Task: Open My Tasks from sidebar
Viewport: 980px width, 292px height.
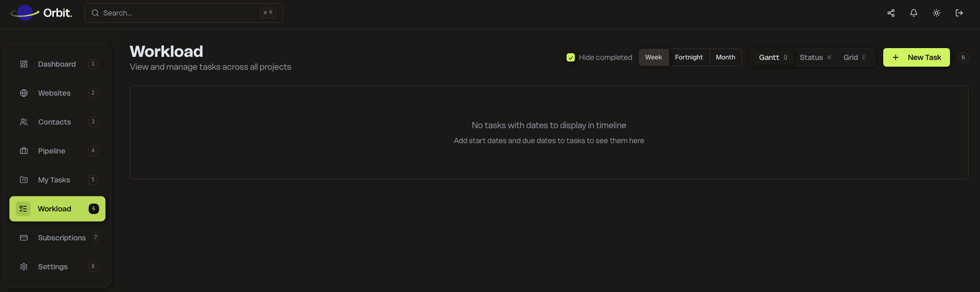Action: click(x=57, y=179)
